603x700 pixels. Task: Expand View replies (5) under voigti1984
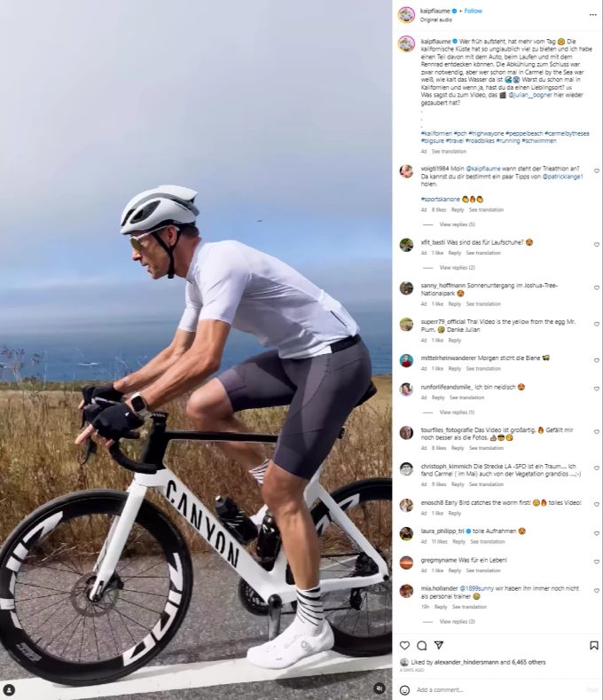coord(457,224)
